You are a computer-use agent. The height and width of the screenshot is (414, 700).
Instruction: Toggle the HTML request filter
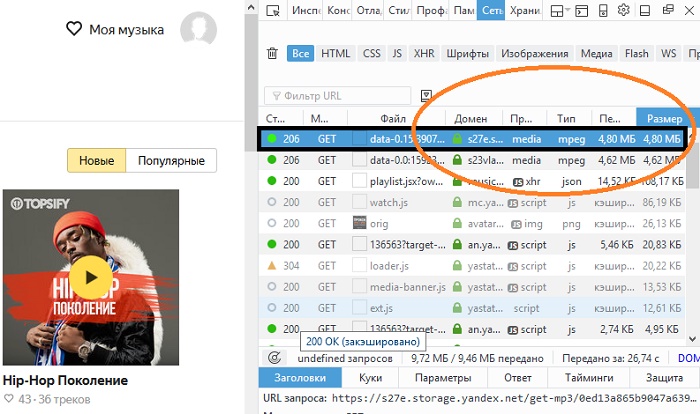tap(336, 54)
